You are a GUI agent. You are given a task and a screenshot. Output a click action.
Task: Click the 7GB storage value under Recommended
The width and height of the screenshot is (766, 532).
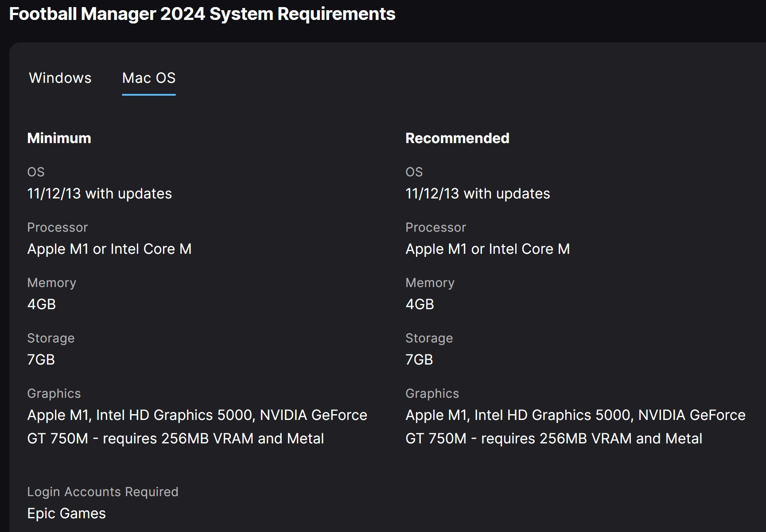click(x=419, y=360)
